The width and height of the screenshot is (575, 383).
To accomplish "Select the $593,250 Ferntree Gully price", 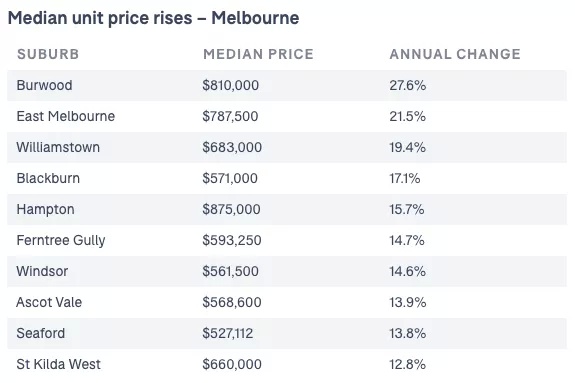I will [232, 241].
